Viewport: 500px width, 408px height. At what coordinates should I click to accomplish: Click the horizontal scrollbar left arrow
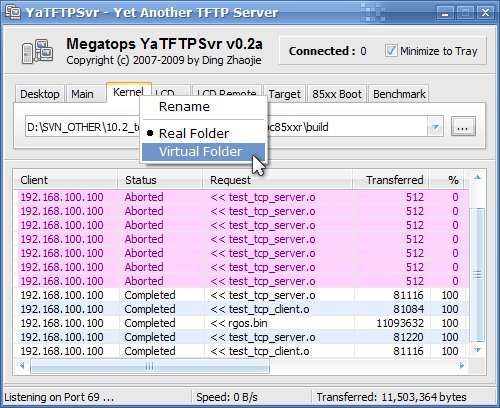(x=22, y=366)
